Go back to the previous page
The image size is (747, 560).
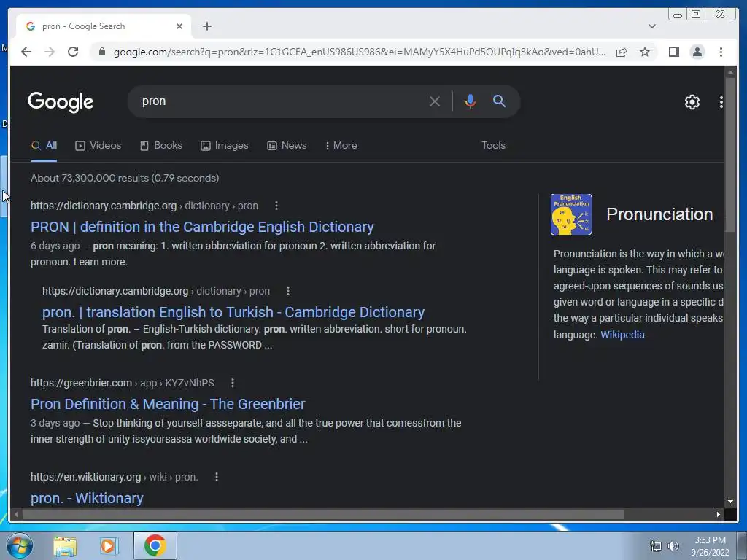click(26, 52)
